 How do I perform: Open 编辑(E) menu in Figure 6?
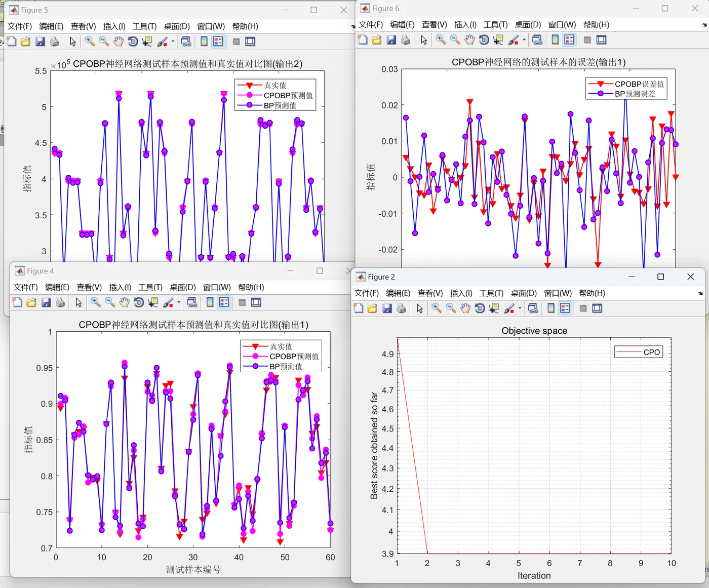pyautogui.click(x=402, y=24)
